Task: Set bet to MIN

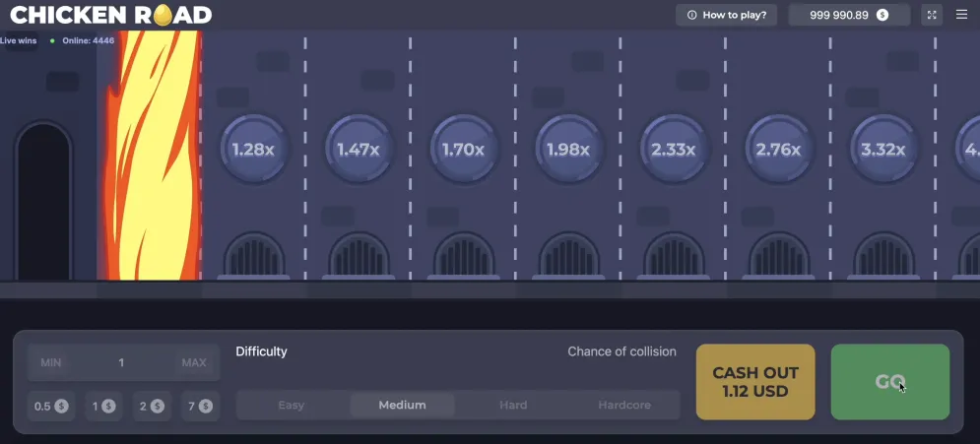Action: coord(50,362)
